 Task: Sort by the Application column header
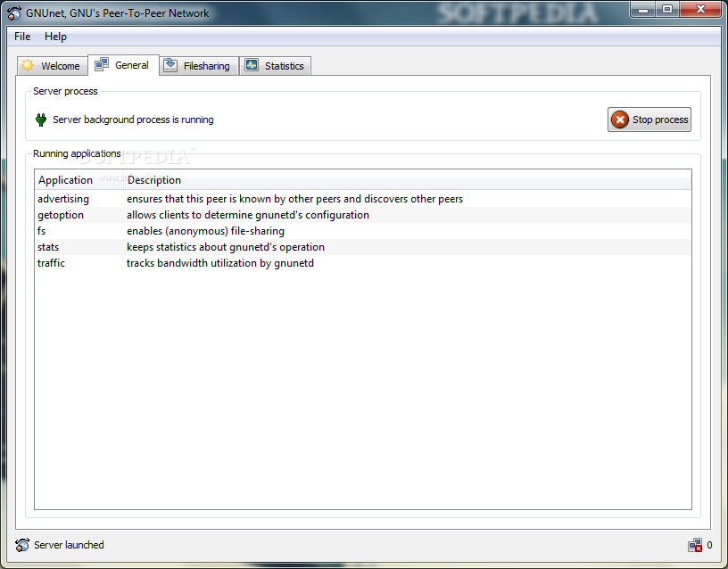[x=79, y=180]
